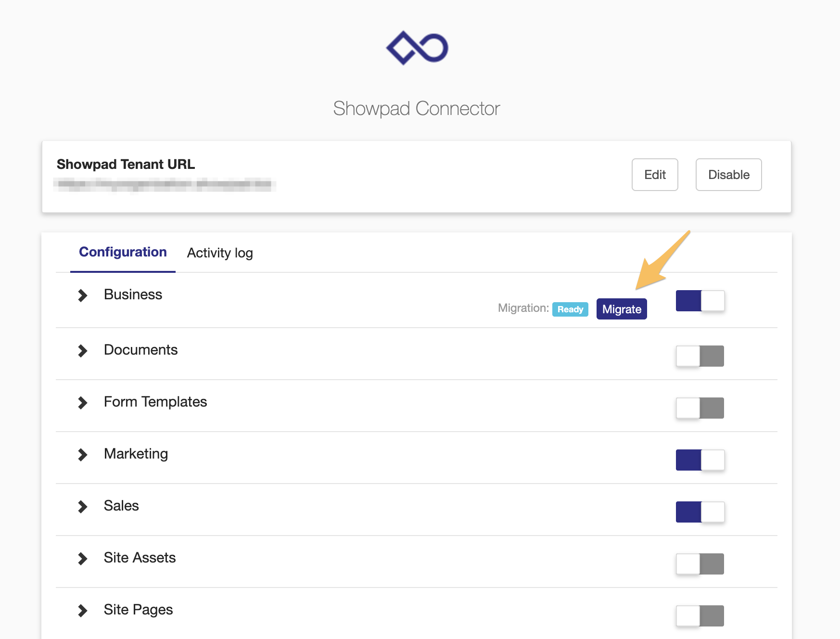
Task: Expand the Sales section
Action: click(82, 506)
